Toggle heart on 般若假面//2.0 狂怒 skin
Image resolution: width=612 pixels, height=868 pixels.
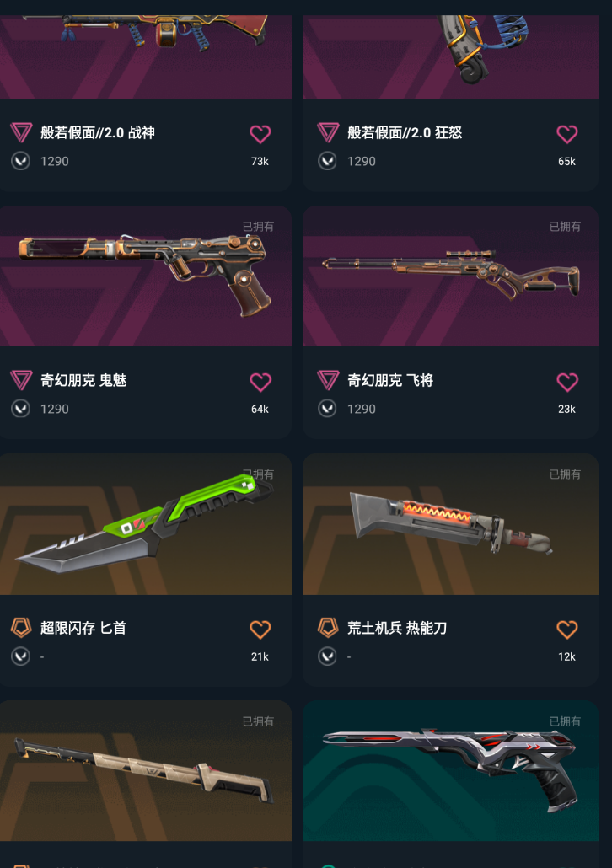566,134
